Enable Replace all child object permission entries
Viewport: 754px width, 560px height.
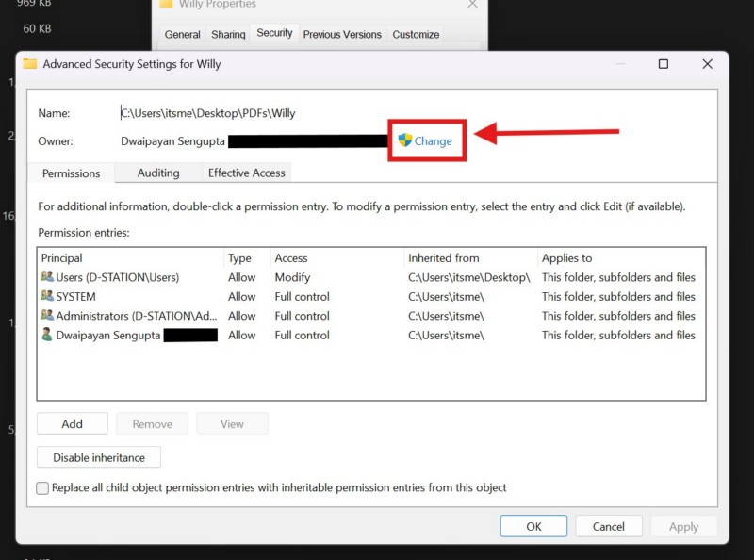42,488
